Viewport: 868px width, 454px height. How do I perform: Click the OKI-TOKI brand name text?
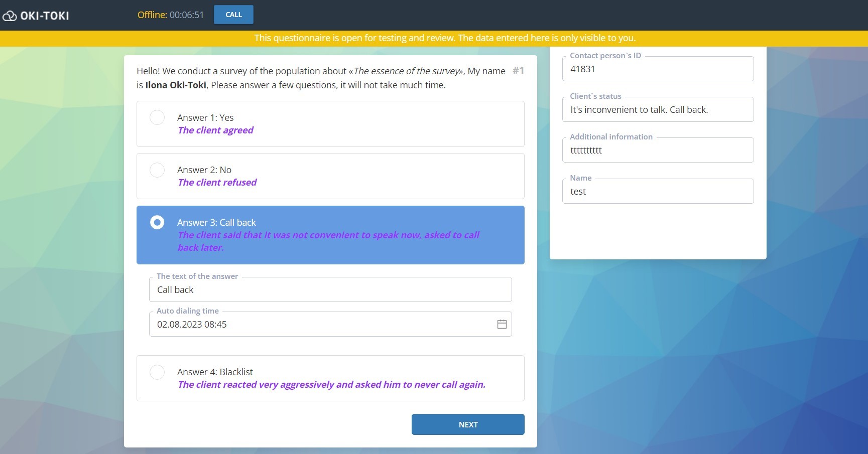(45, 16)
